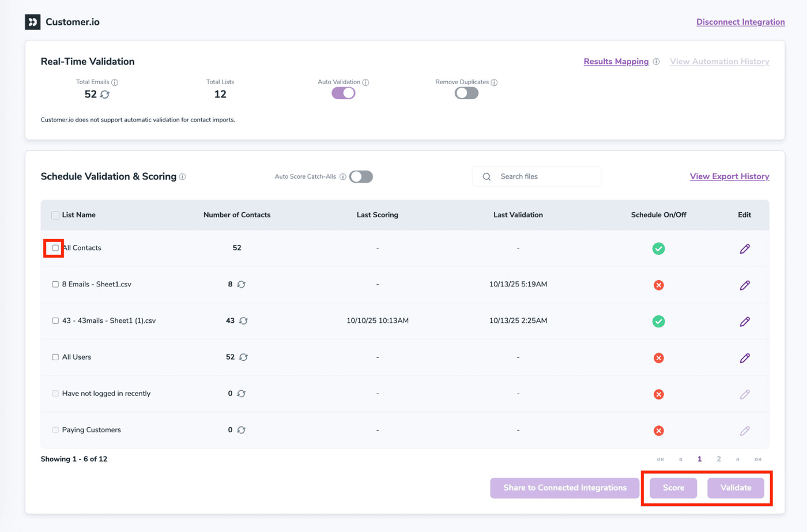Select all lists via header checkbox
Screen dimensions: 807x532
click(x=55, y=215)
